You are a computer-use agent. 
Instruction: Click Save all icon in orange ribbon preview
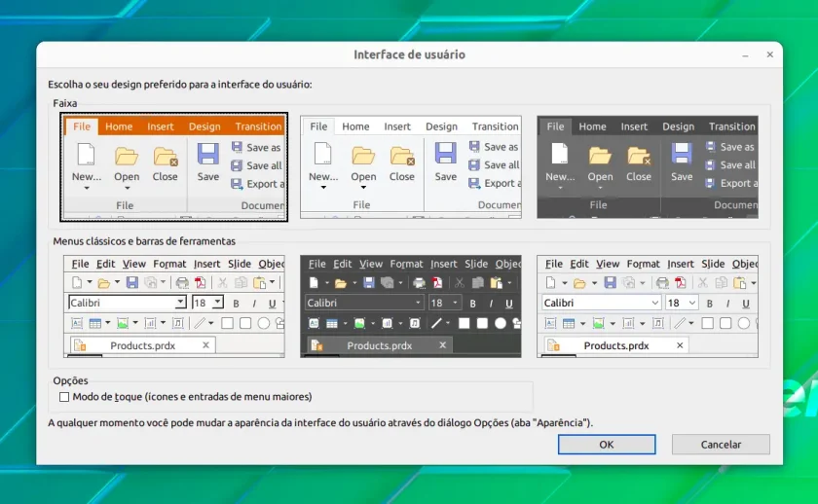[x=237, y=165]
